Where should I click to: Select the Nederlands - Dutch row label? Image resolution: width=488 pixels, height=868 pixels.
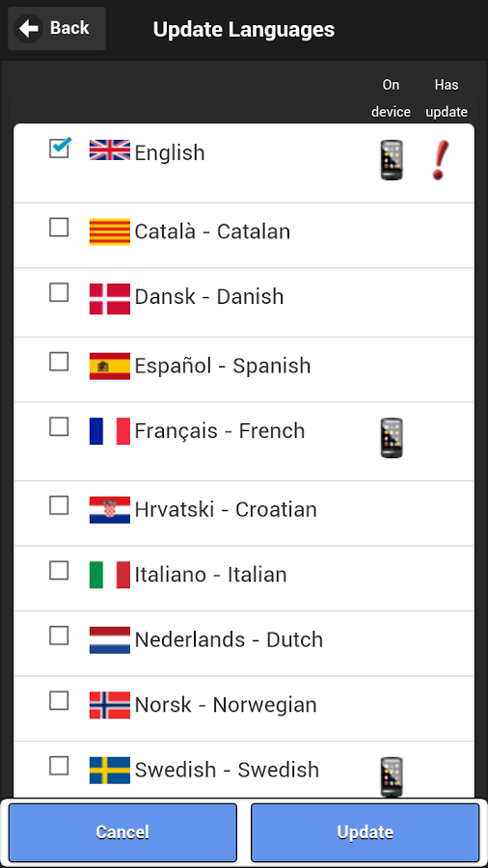tap(230, 640)
